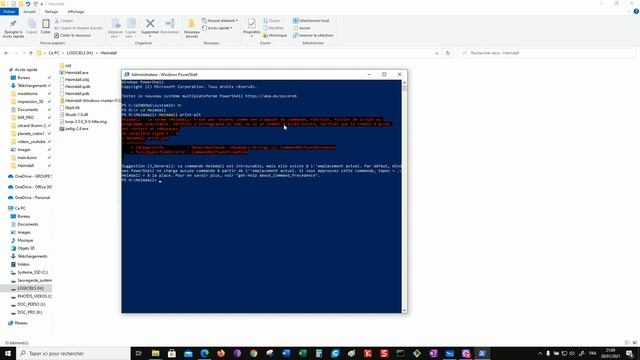Open Microsoft Store from the taskbar

pyautogui.click(x=172, y=353)
